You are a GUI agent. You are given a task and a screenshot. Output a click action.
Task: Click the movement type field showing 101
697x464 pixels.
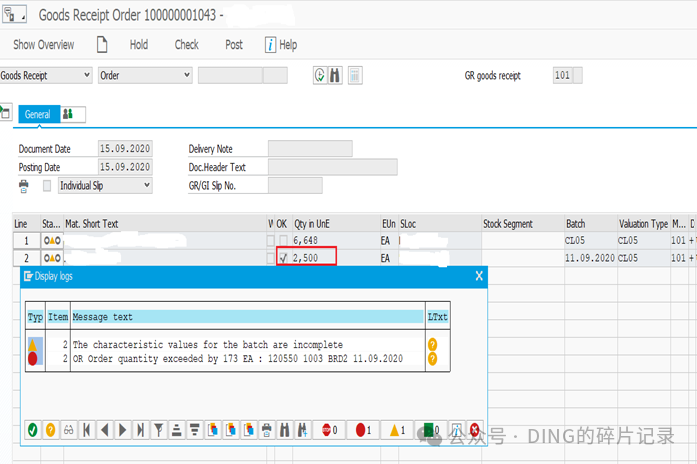(563, 75)
